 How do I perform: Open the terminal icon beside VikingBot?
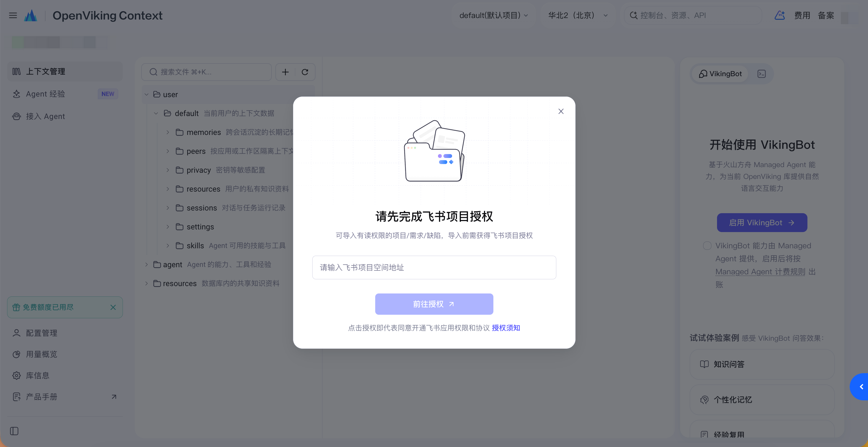point(762,74)
